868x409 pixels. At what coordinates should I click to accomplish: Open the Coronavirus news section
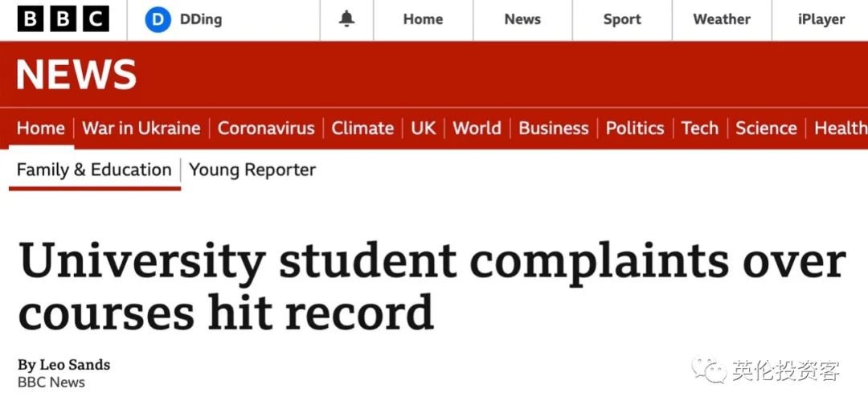tap(266, 129)
